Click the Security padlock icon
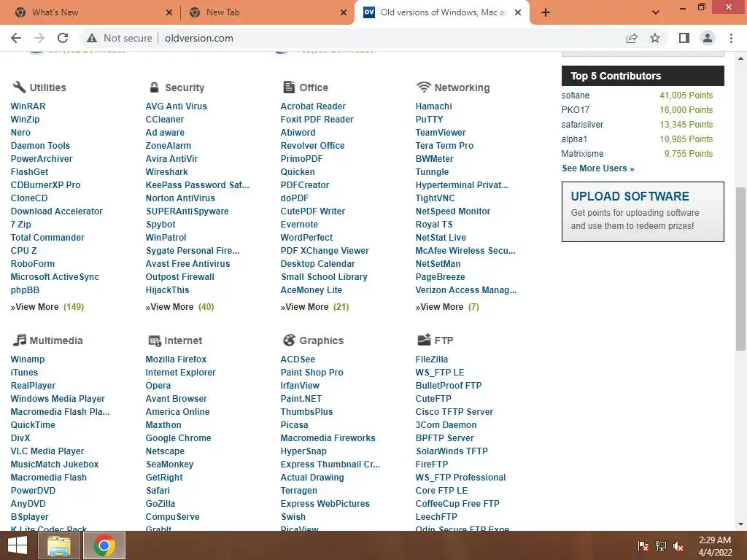Image resolution: width=747 pixels, height=560 pixels. pos(154,87)
